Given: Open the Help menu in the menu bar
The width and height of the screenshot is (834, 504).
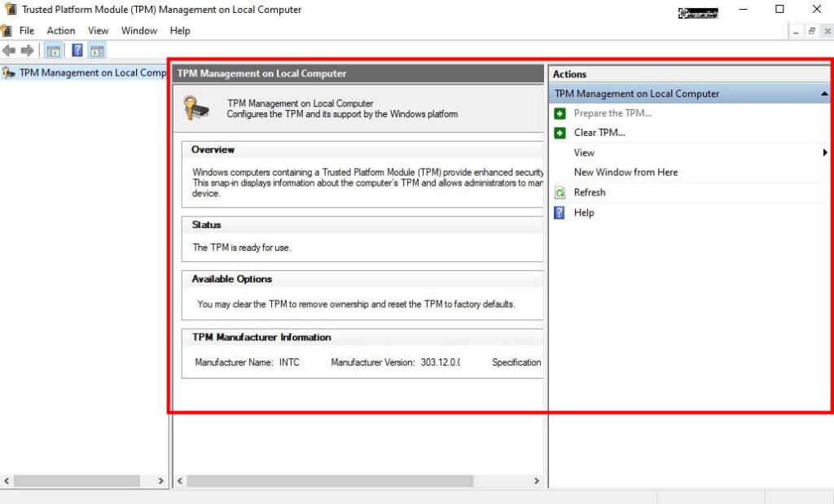Looking at the screenshot, I should 180,30.
